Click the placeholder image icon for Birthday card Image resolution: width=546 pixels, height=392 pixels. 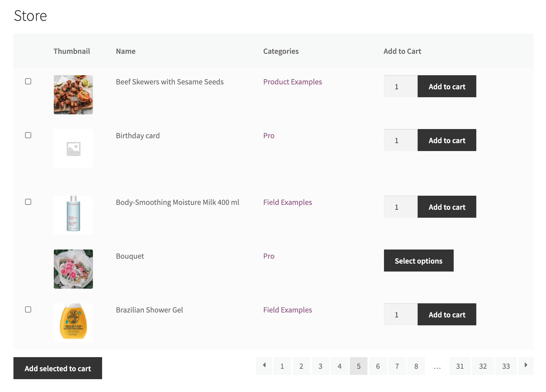point(73,149)
